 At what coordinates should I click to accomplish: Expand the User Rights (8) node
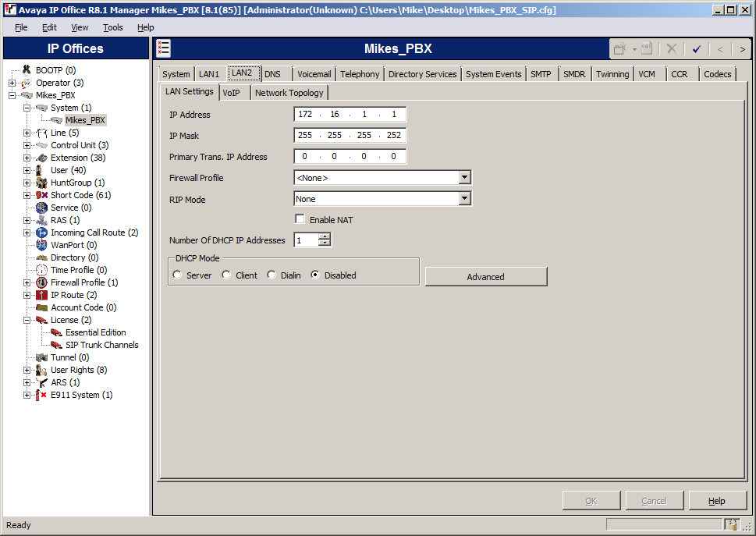(x=27, y=370)
